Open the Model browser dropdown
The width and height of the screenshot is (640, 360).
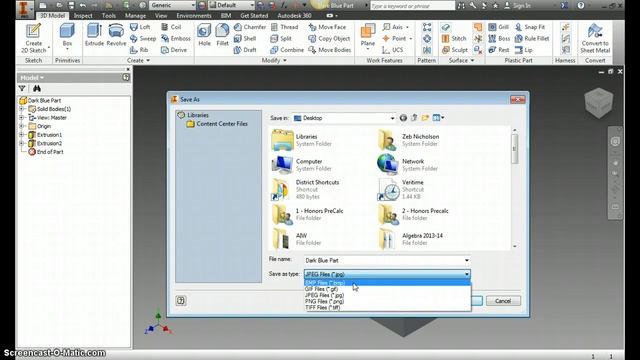tap(32, 78)
